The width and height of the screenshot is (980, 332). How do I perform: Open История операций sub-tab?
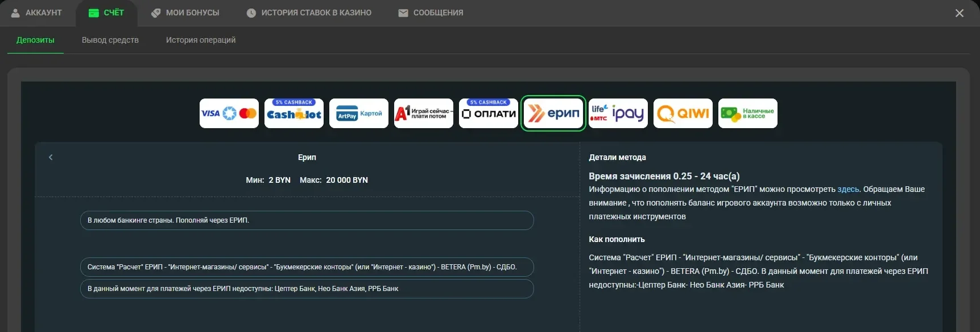201,40
